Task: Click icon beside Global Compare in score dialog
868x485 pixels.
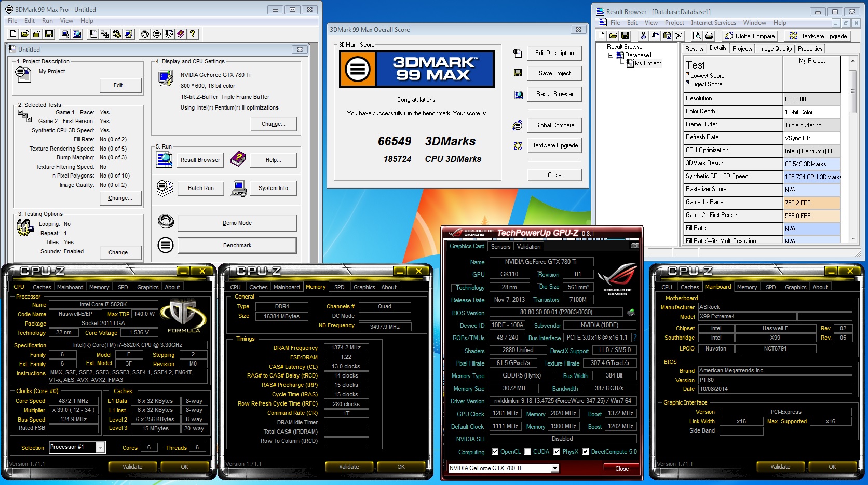Action: click(518, 125)
